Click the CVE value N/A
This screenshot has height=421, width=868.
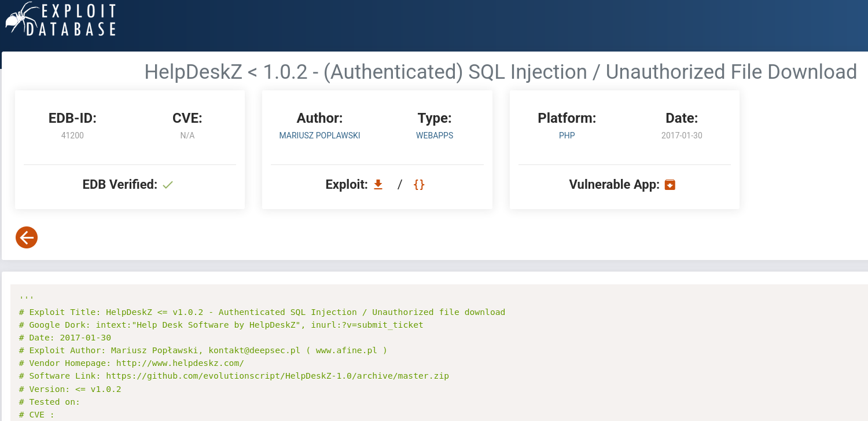tap(187, 136)
